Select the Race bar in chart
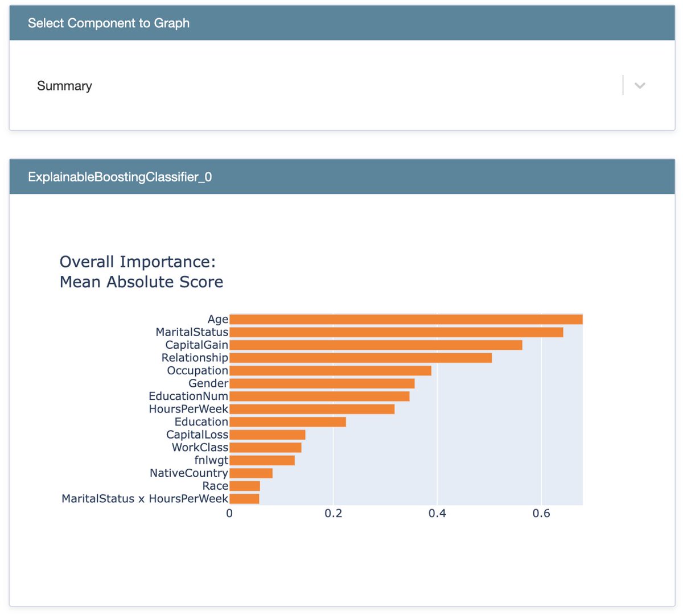The height and width of the screenshot is (616, 683). point(245,486)
